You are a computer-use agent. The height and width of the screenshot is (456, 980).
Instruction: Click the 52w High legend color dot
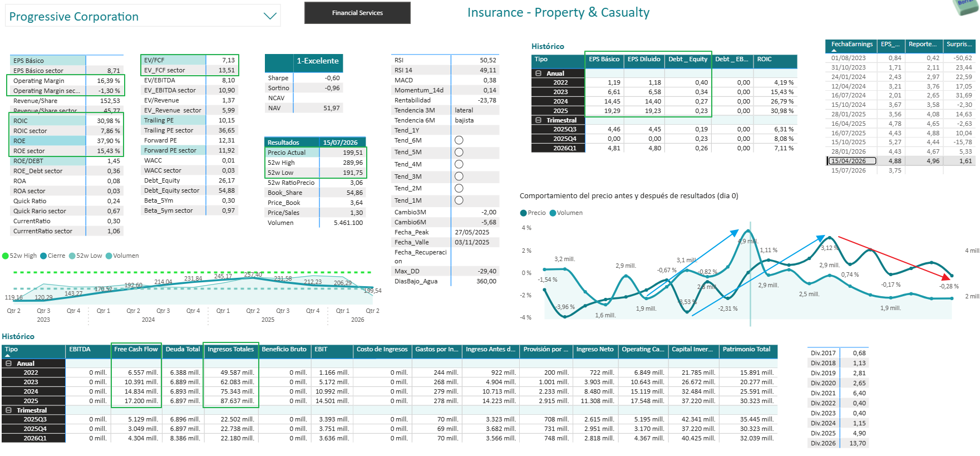[x=6, y=256]
